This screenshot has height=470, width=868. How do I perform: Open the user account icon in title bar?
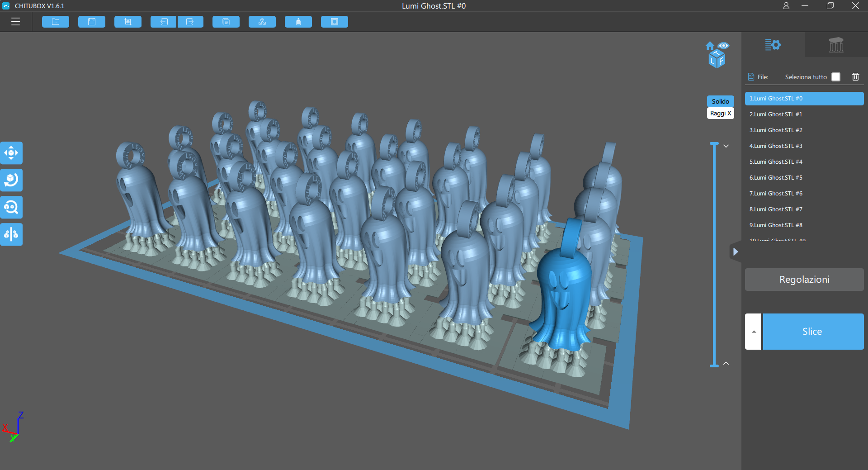click(x=786, y=6)
